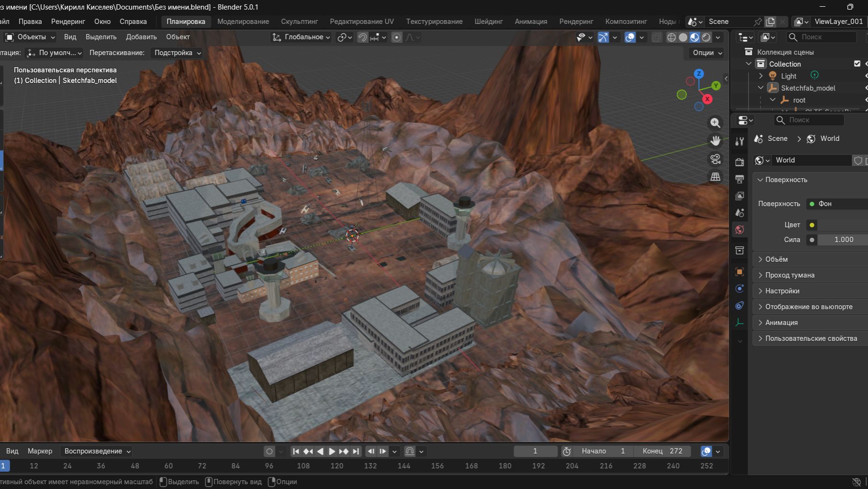
Task: Select the pan view hand icon
Action: (715, 140)
